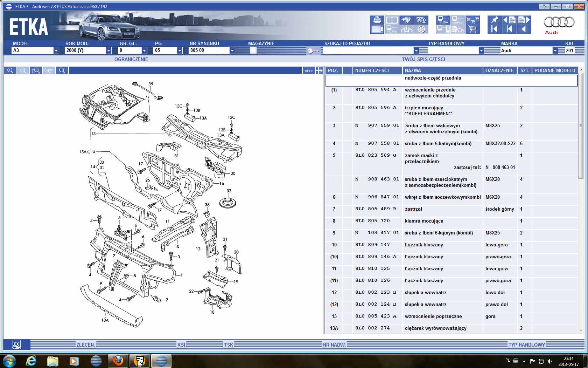This screenshot has width=588, height=368.
Task: Click the NAZWA column header
Action: tap(442, 70)
